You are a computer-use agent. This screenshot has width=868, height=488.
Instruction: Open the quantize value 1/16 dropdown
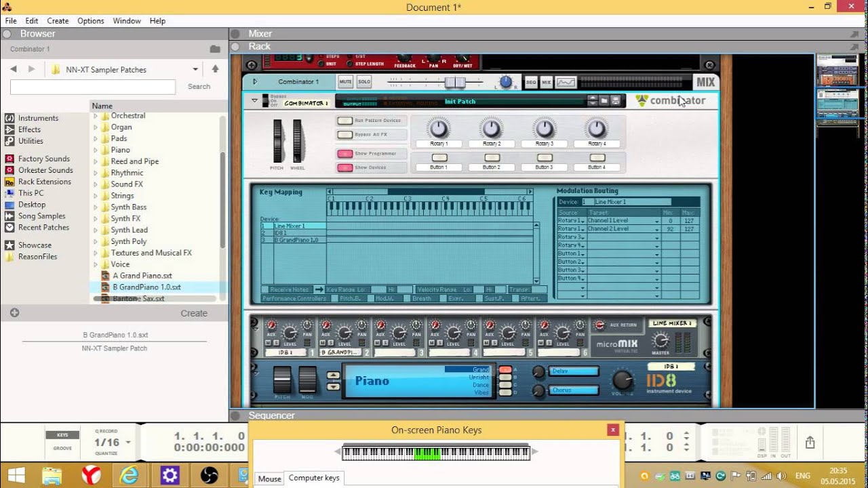128,443
